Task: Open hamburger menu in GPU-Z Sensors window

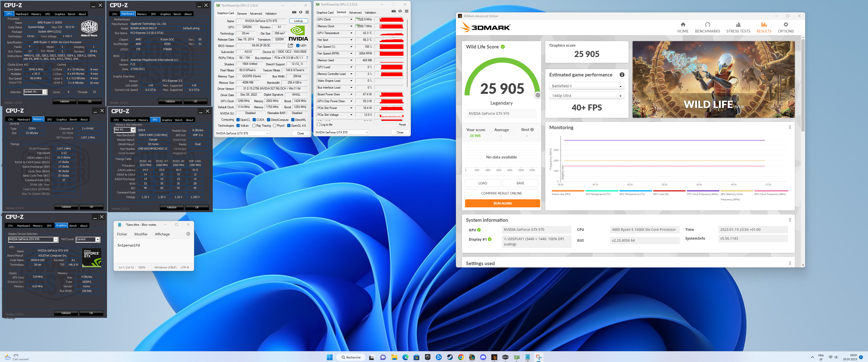Action: pos(406,11)
